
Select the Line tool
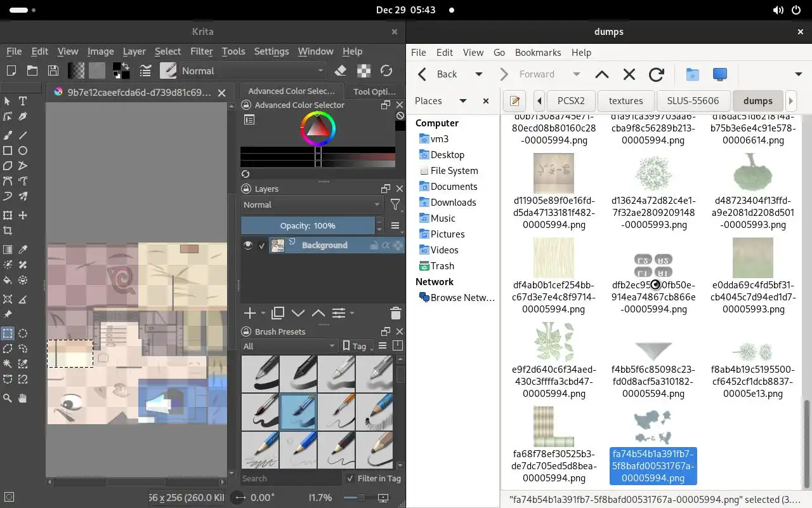23,135
